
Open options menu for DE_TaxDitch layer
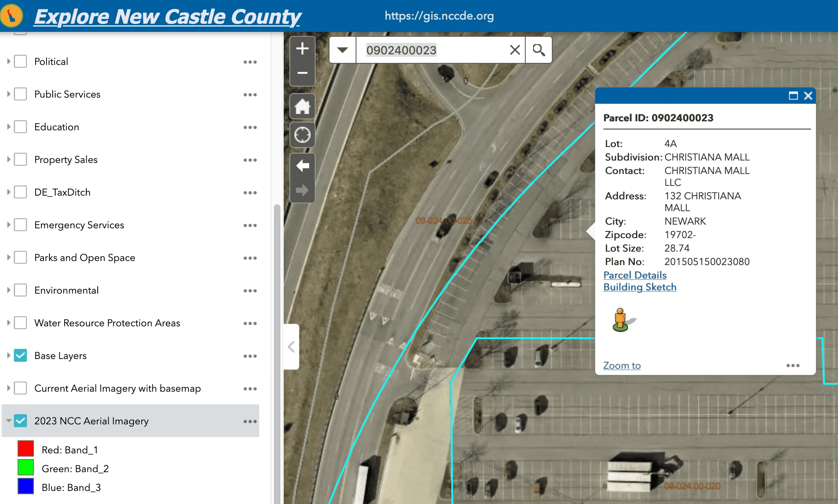click(x=250, y=193)
